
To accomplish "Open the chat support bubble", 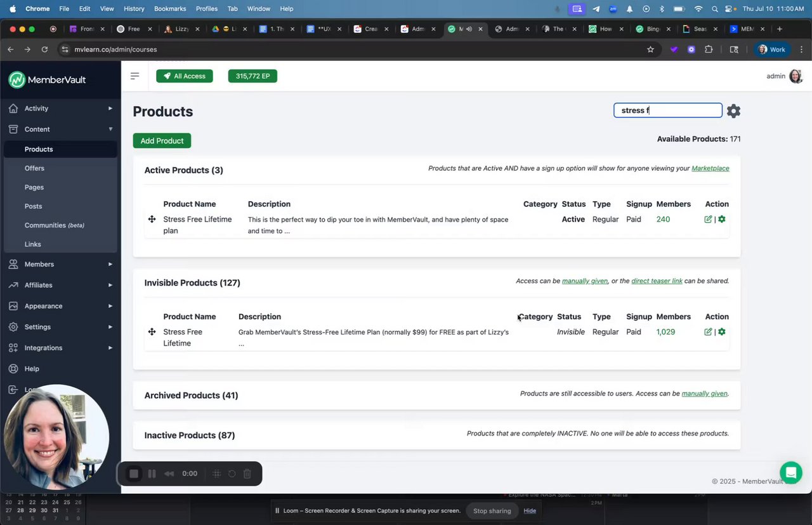I will click(x=791, y=472).
